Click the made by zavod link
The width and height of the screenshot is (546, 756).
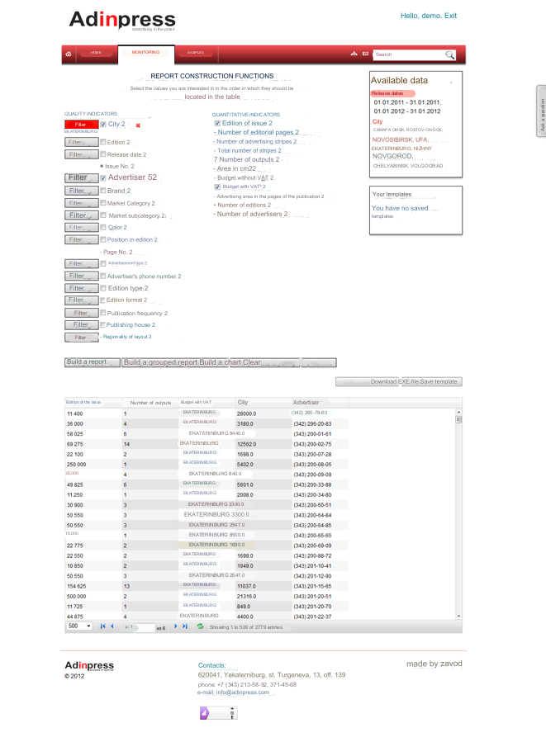434,664
